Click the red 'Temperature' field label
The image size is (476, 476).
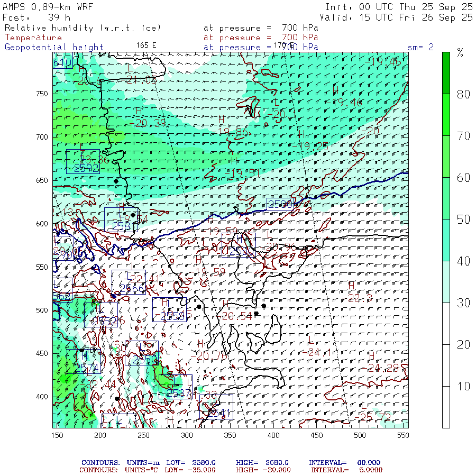point(33,38)
